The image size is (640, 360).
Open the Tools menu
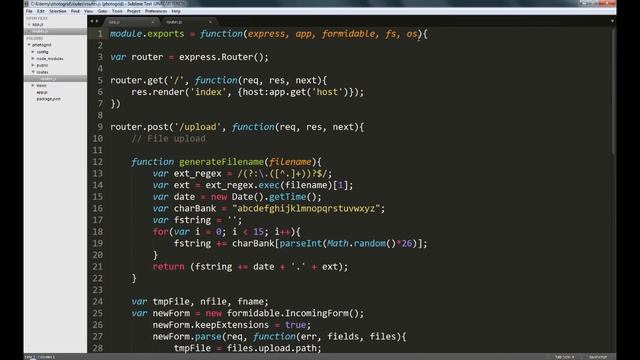click(117, 11)
